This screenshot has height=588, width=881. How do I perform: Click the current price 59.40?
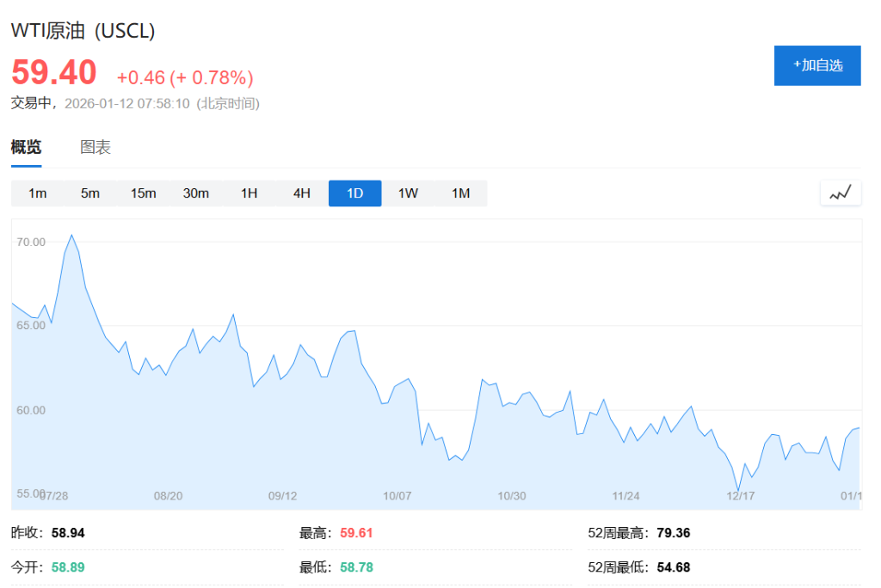click(x=53, y=73)
